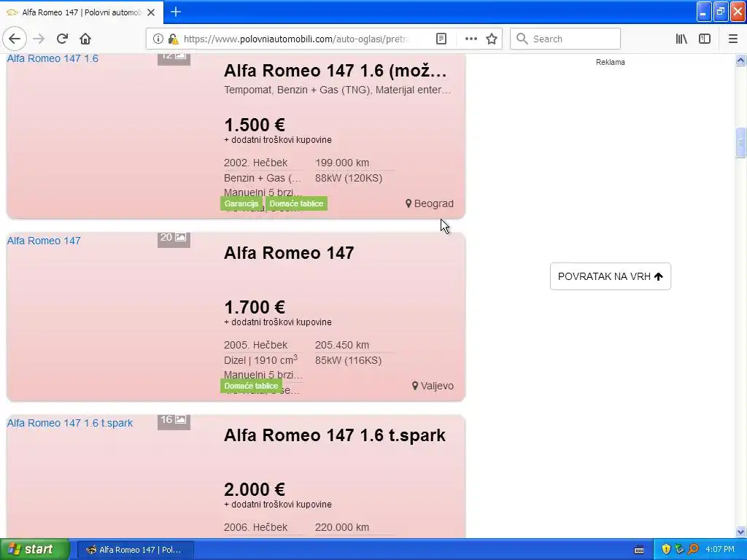This screenshot has height=560, width=747.
Task: Click the Garancija green tag
Action: (x=241, y=203)
